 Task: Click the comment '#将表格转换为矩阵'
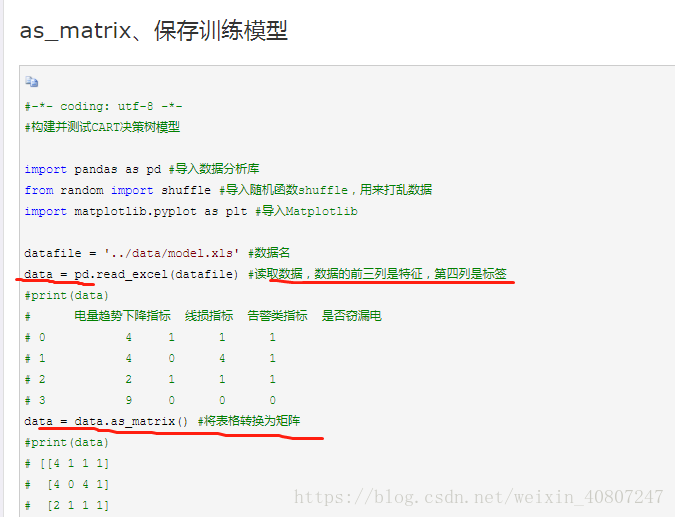249,421
